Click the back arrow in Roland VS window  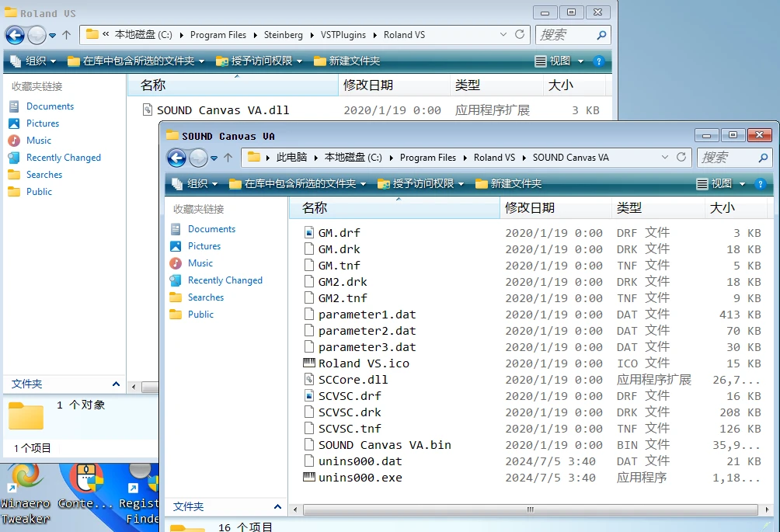(x=15, y=35)
